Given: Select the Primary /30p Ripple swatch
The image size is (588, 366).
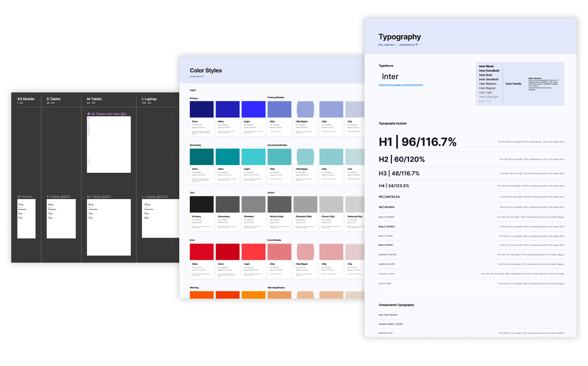Looking at the screenshot, I should coord(305,109).
